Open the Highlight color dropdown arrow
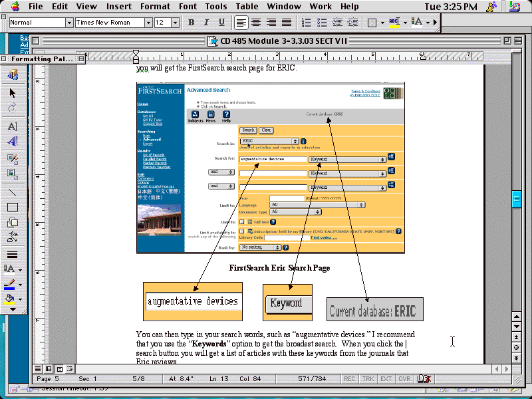Viewport: 532px width, 399px height. (x=405, y=23)
